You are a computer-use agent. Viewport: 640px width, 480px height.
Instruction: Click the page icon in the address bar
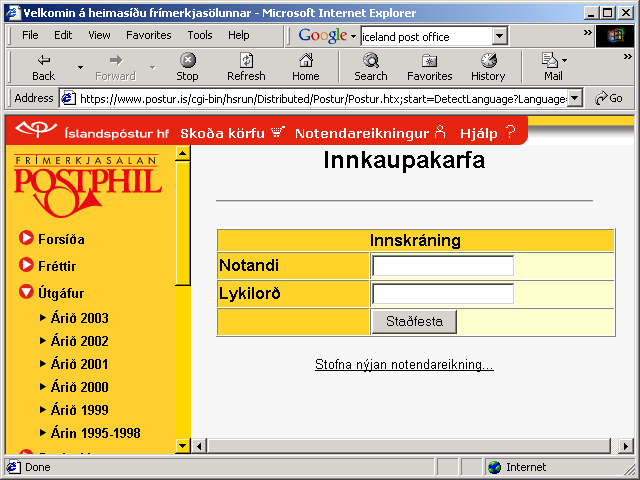(x=69, y=98)
